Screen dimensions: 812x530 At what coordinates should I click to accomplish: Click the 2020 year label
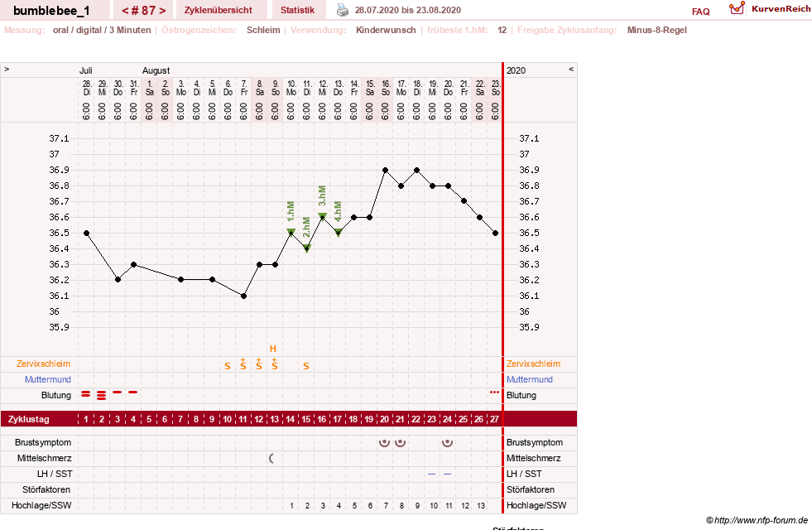click(516, 70)
